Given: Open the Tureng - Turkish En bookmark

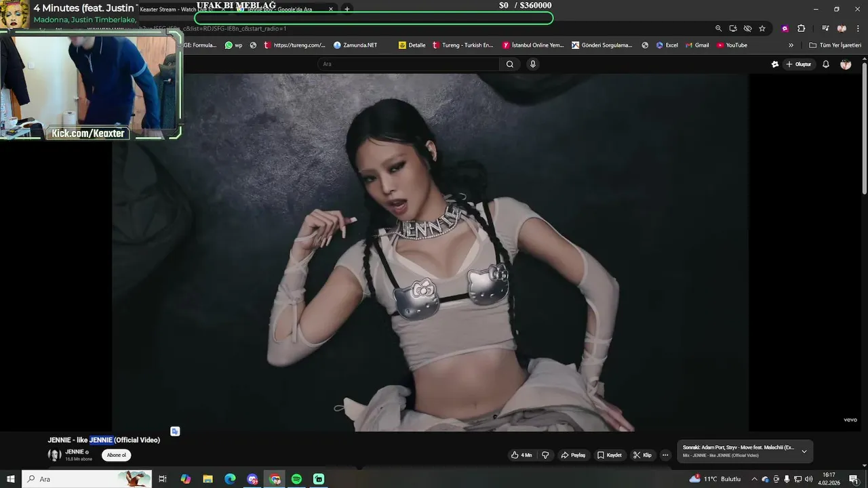Looking at the screenshot, I should [x=463, y=45].
